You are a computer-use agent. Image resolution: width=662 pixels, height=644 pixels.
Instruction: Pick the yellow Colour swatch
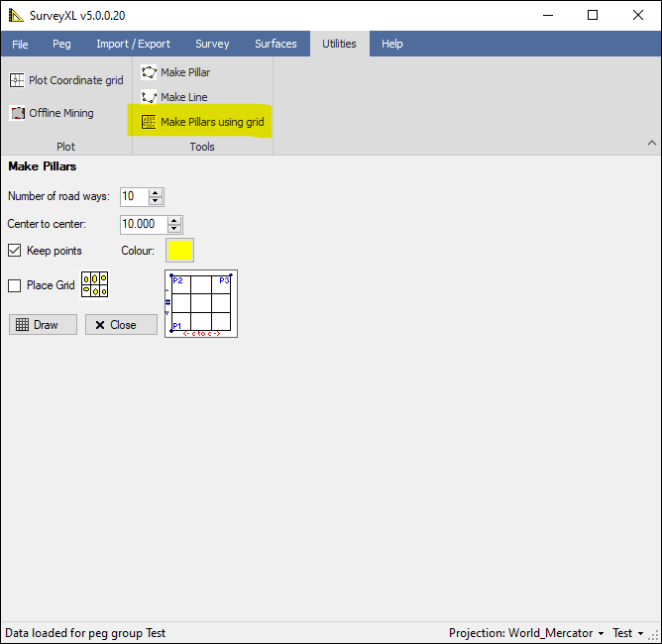pos(179,251)
